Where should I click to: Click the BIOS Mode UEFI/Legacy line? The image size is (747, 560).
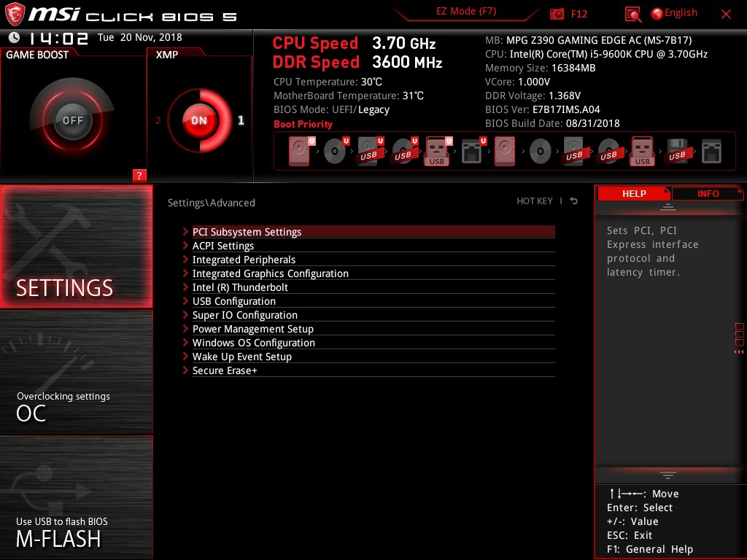331,109
